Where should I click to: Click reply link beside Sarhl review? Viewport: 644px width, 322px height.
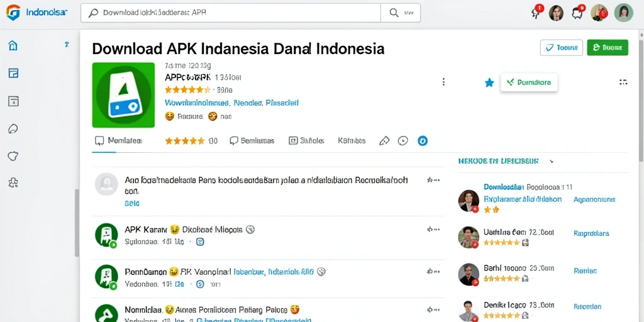586,271
